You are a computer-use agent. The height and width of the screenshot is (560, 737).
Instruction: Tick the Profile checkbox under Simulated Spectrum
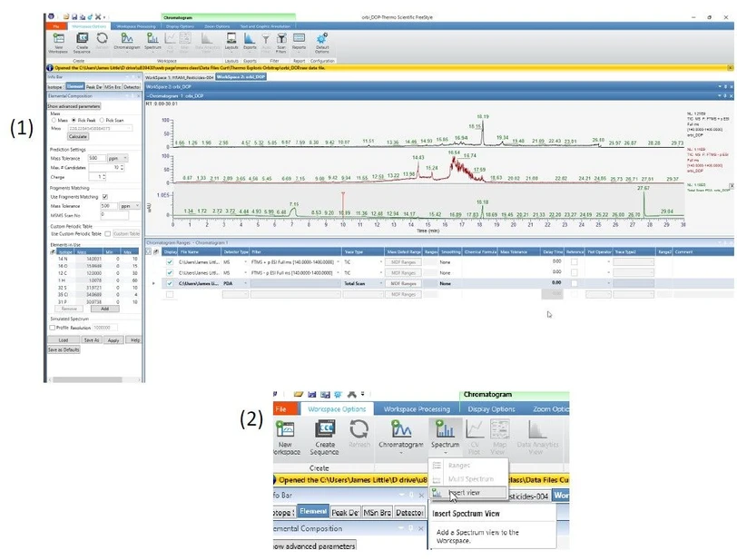point(52,328)
